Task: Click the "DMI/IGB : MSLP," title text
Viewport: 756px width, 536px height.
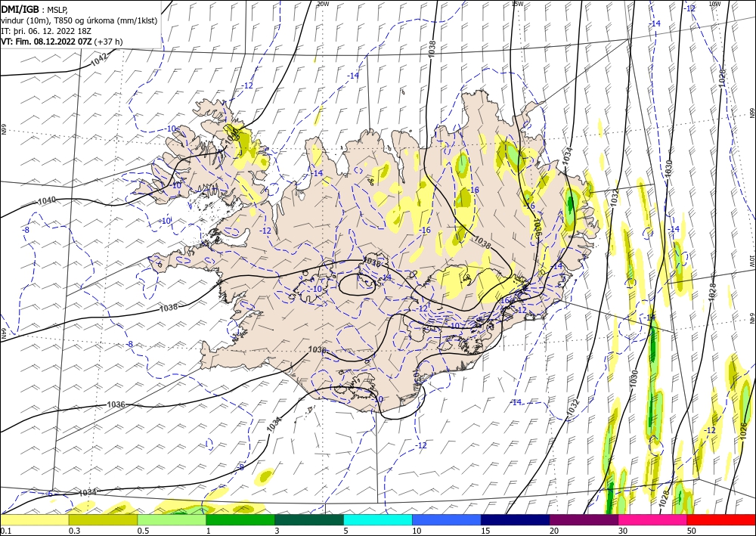Action: pyautogui.click(x=34, y=9)
